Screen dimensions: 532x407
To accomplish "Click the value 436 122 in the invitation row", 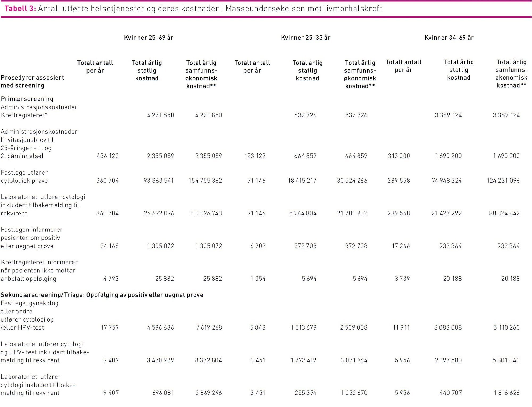I will (107, 156).
